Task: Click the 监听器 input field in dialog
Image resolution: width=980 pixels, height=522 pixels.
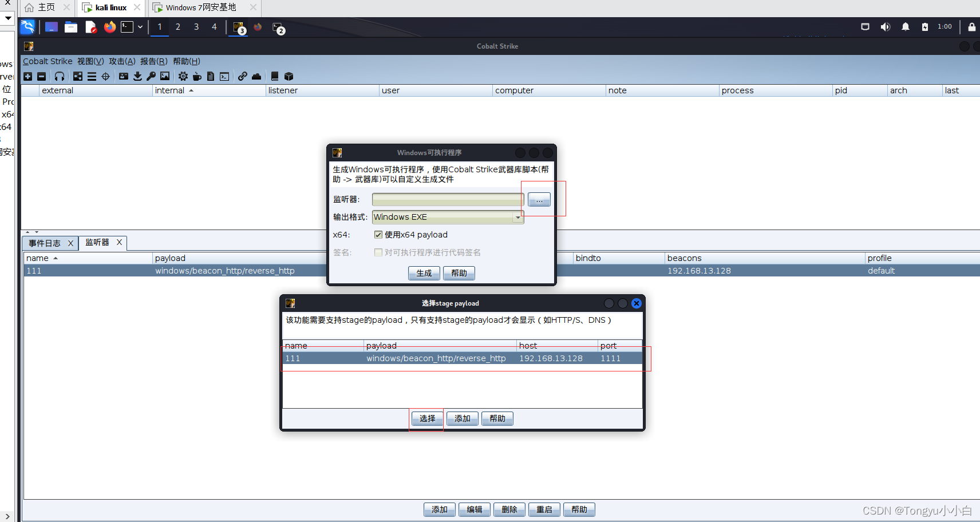Action: pyautogui.click(x=448, y=199)
